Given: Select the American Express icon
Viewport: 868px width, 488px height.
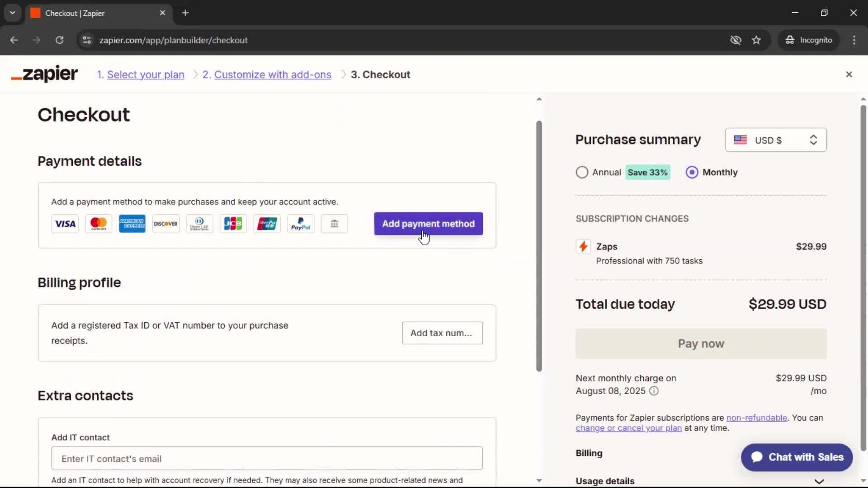Looking at the screenshot, I should [x=132, y=224].
